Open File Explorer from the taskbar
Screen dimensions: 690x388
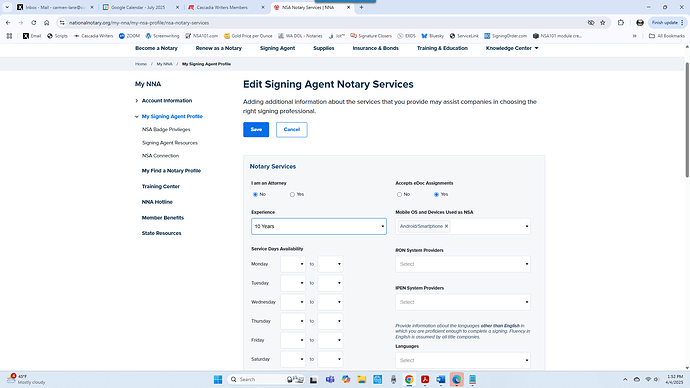click(362, 379)
